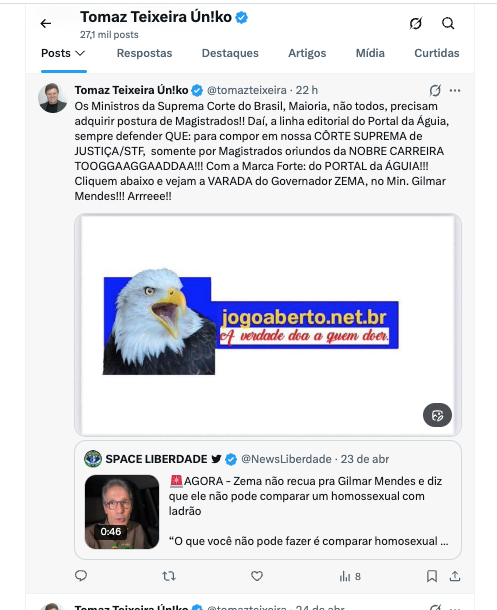
Task: Open the jogoaberto.net.br eagle image
Action: point(268,325)
